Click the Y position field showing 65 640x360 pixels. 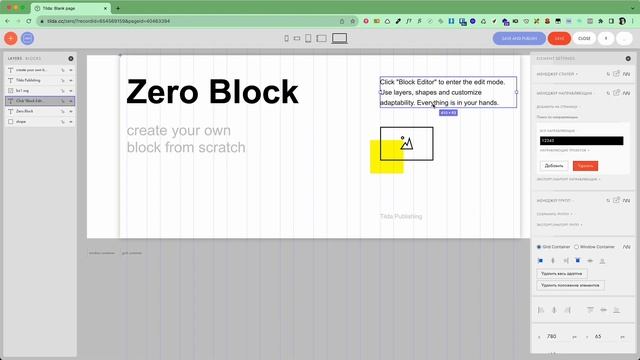[x=598, y=336]
